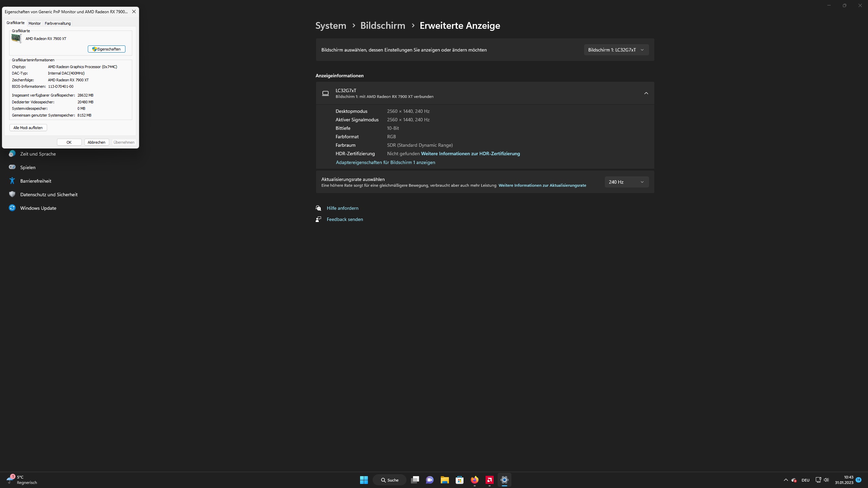Launch the Chat app from taskbar
The width and height of the screenshot is (868, 488).
[430, 480]
